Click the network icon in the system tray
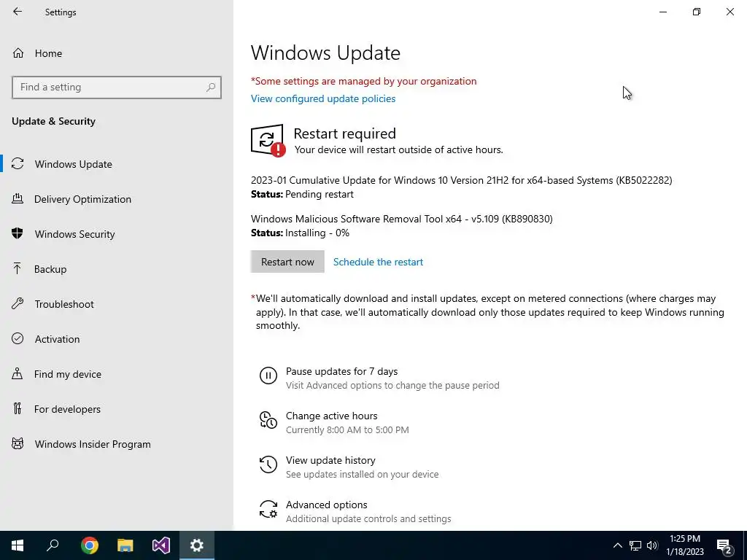The image size is (747, 560). coord(635,545)
